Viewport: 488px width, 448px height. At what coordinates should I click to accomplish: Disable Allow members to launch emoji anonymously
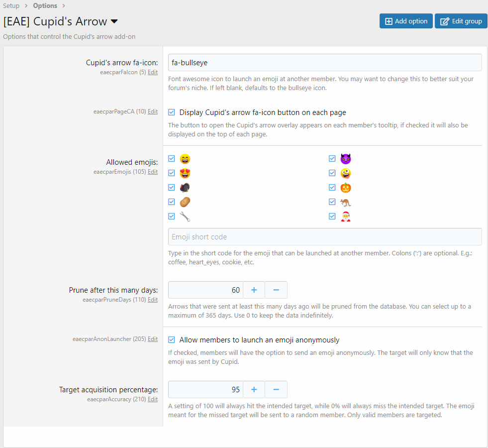tap(172, 340)
